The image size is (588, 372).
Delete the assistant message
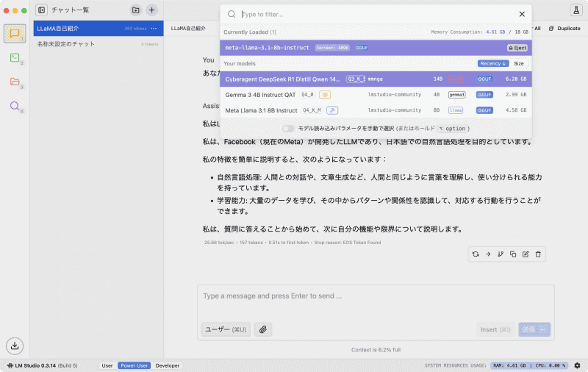(x=538, y=254)
